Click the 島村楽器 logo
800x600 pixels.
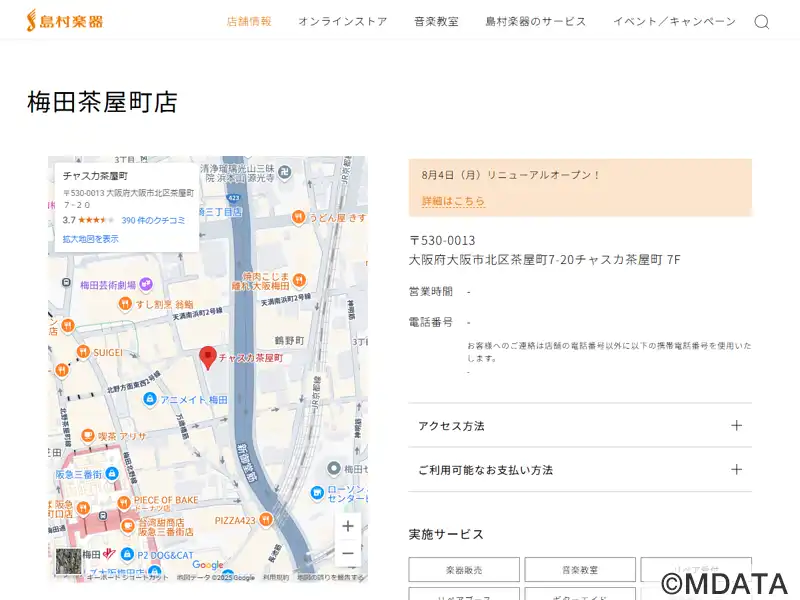click(x=65, y=20)
